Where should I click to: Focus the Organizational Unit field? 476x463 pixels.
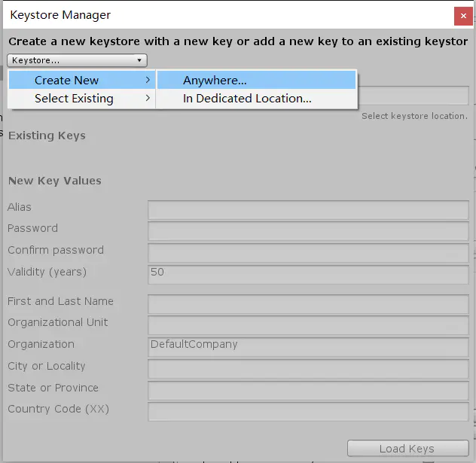(308, 325)
